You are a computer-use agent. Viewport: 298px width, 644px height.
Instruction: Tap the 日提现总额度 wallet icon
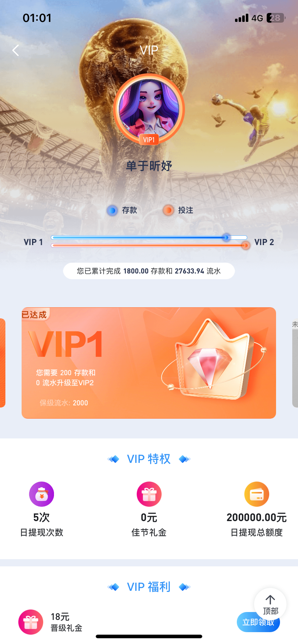point(257,494)
